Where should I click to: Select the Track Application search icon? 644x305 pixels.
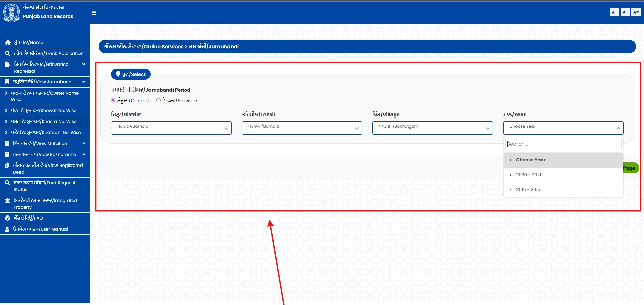[x=7, y=53]
